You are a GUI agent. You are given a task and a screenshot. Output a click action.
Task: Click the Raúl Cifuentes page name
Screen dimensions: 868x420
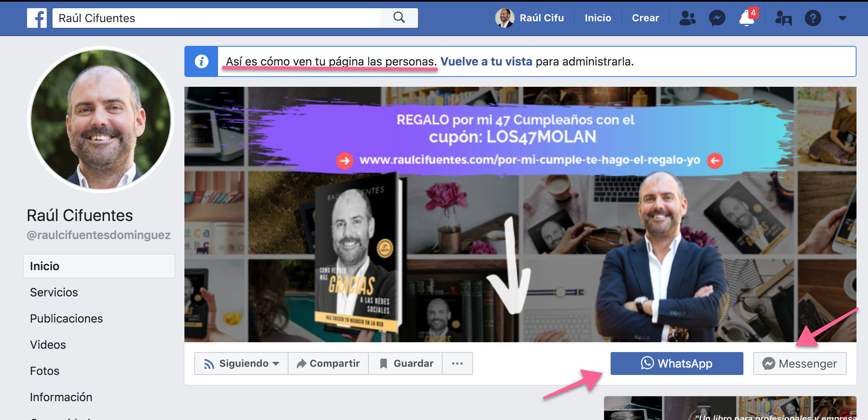80,215
